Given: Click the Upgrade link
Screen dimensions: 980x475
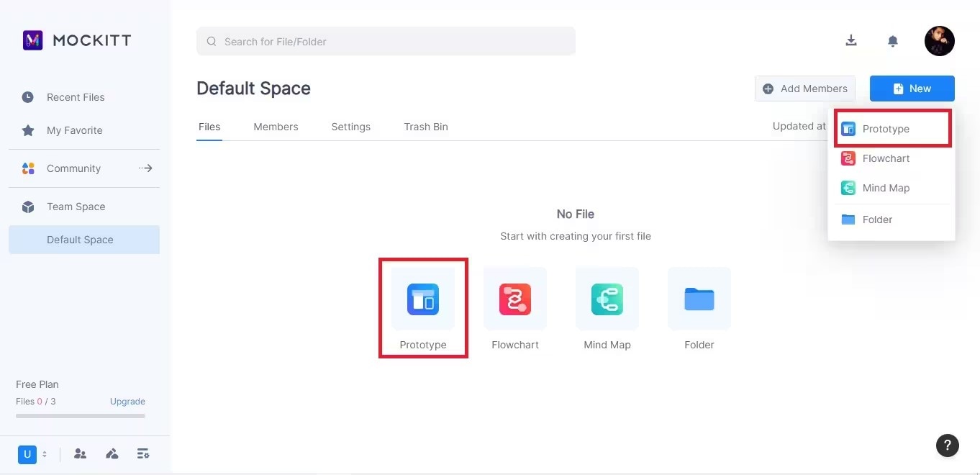Looking at the screenshot, I should pos(127,402).
